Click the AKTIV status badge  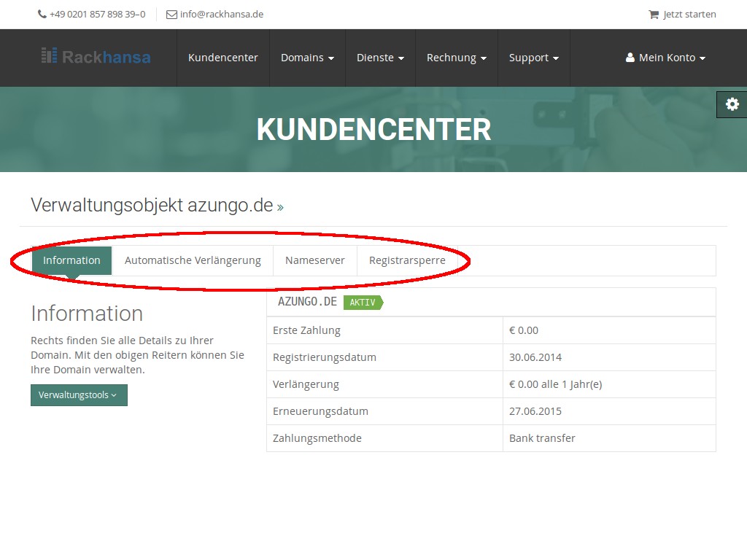pos(363,303)
